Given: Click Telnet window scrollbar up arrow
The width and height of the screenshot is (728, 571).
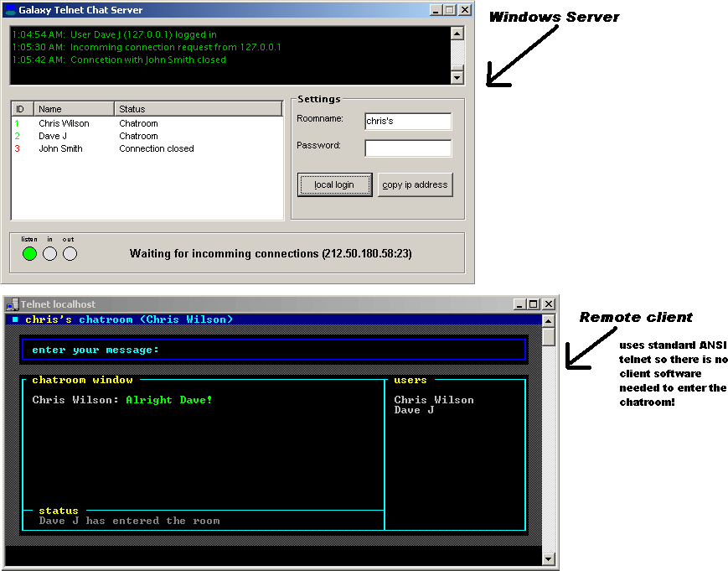Looking at the screenshot, I should [549, 321].
